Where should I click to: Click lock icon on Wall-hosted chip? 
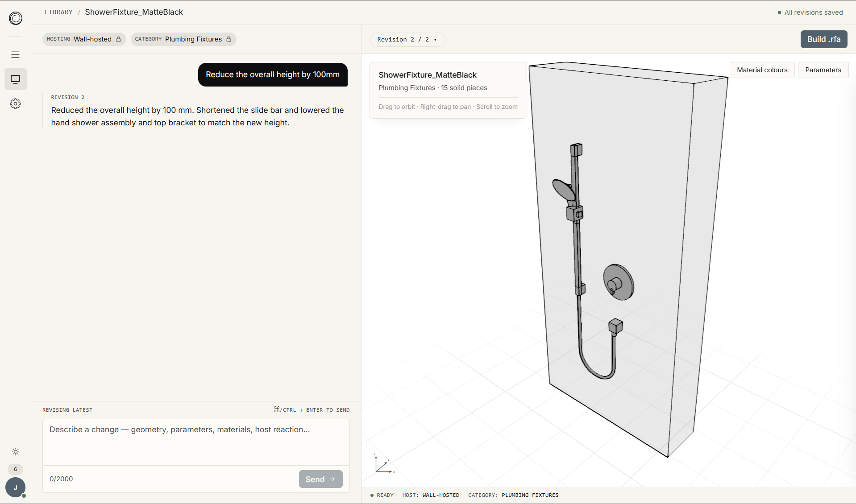(x=119, y=39)
